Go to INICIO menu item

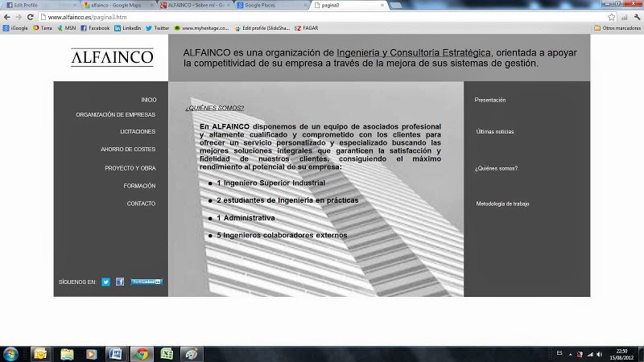[x=149, y=100]
